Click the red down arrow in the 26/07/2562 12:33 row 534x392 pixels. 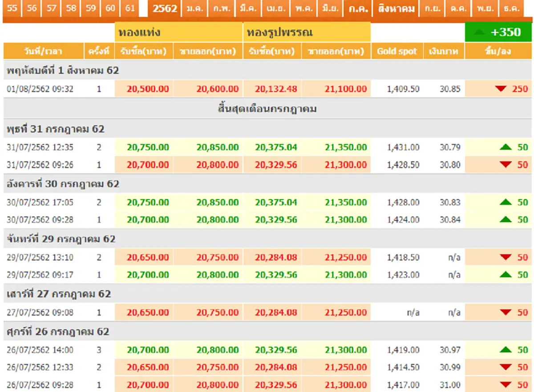506,367
